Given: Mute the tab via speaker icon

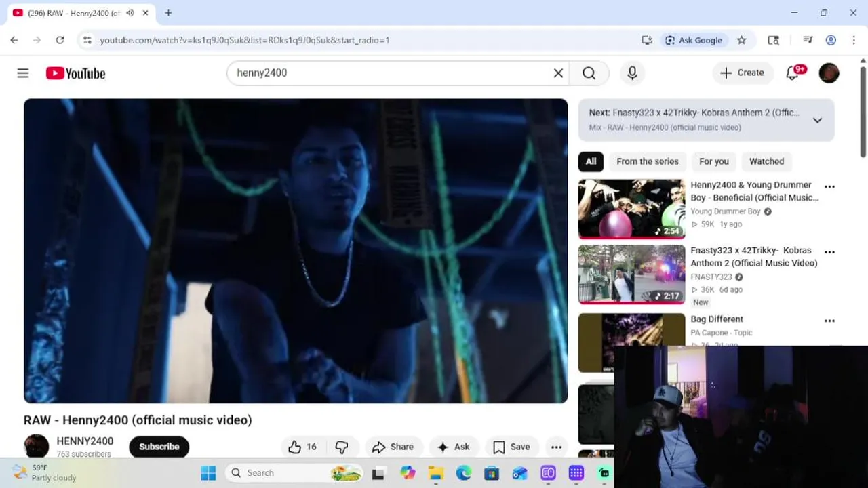Looking at the screenshot, I should [x=130, y=13].
